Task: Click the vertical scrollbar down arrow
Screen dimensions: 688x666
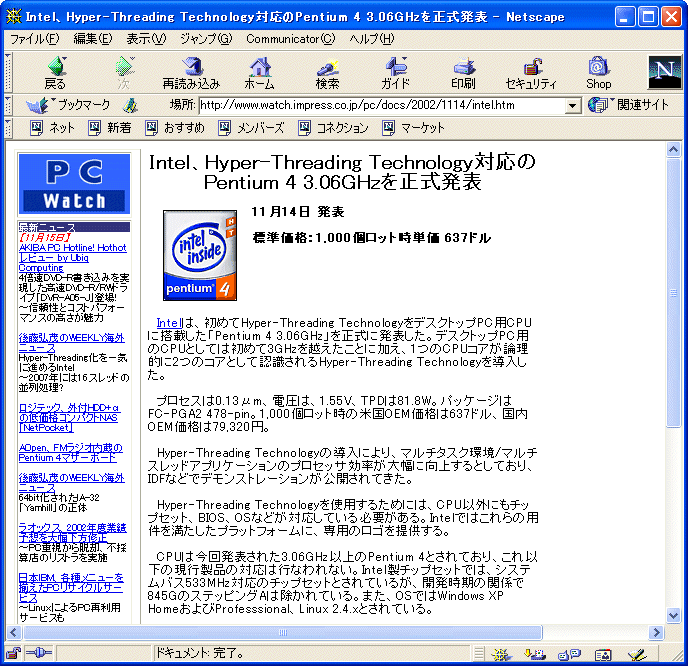Action: coord(673,615)
